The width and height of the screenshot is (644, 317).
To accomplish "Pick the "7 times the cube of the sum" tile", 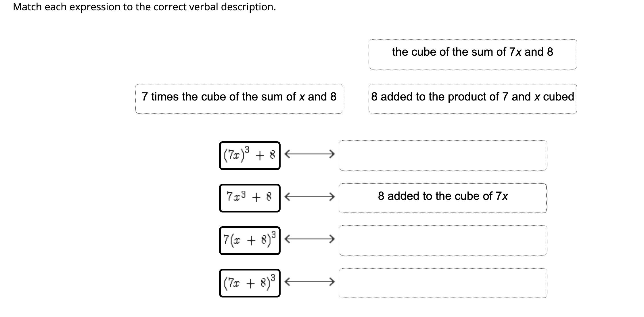I will [x=239, y=99].
